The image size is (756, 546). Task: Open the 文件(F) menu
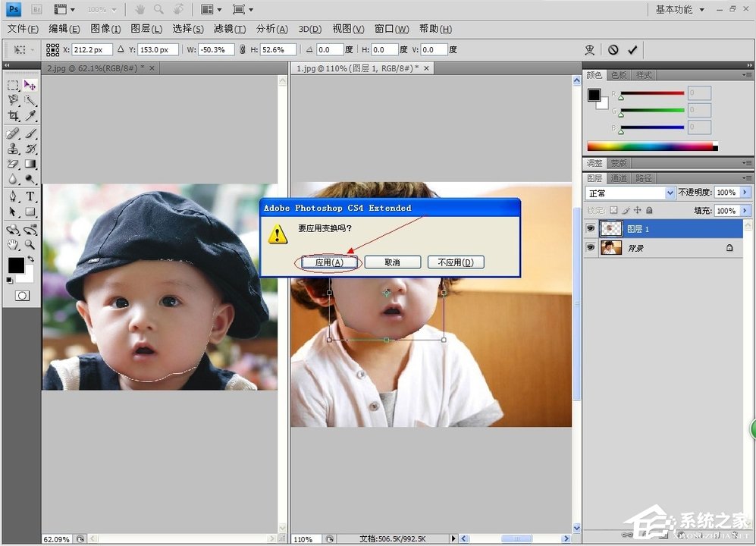pos(23,29)
